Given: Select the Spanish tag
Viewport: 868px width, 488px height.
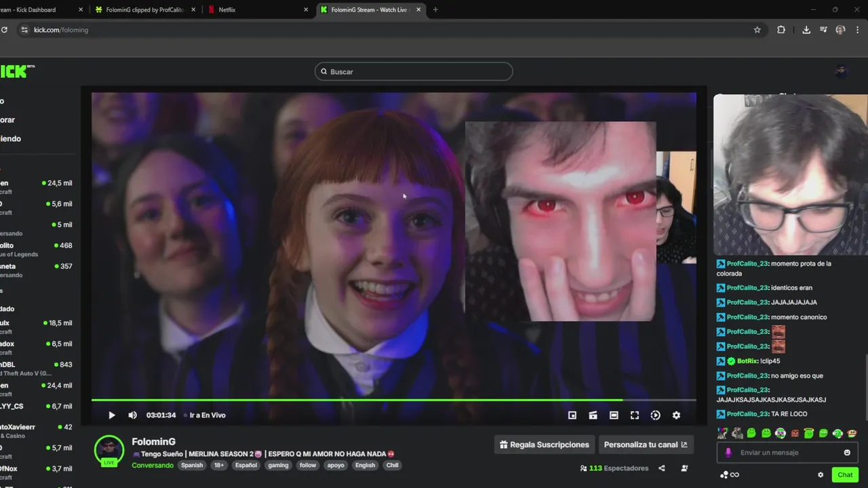Looking at the screenshot, I should click(192, 466).
